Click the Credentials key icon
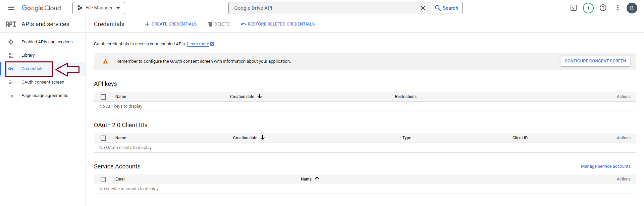Image resolution: width=644 pixels, height=206 pixels. pos(11,69)
